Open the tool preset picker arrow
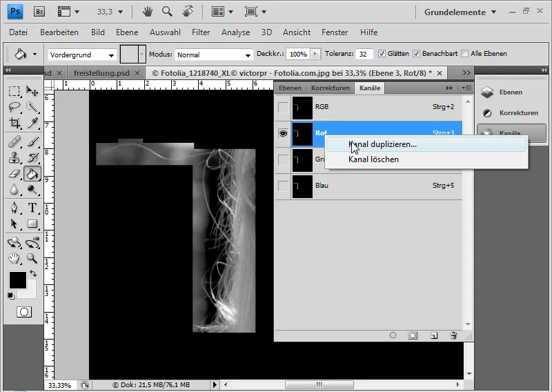The image size is (552, 392). (34, 55)
